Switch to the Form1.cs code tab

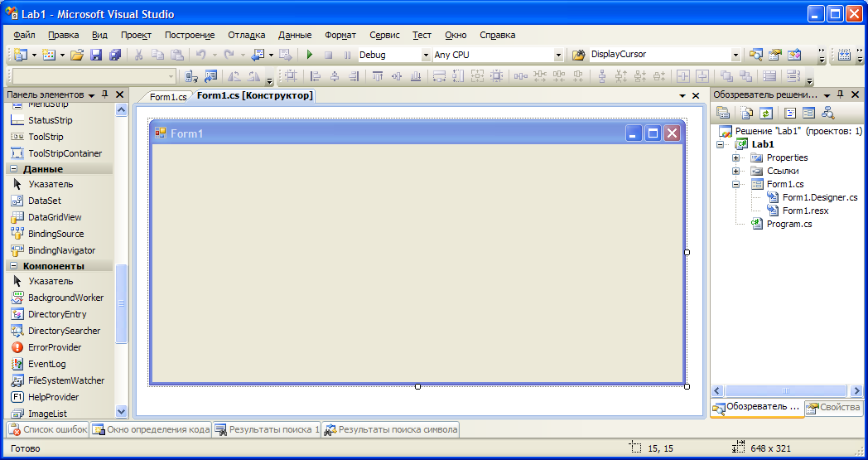point(168,96)
